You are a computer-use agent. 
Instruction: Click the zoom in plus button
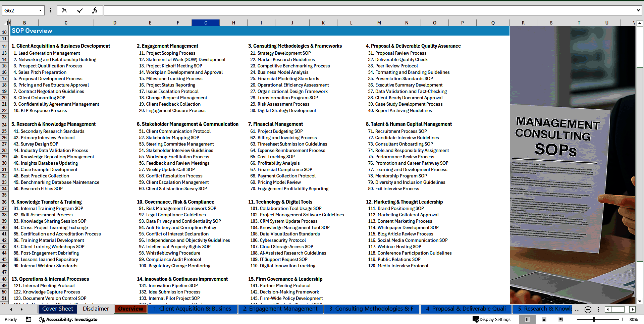click(x=622, y=319)
